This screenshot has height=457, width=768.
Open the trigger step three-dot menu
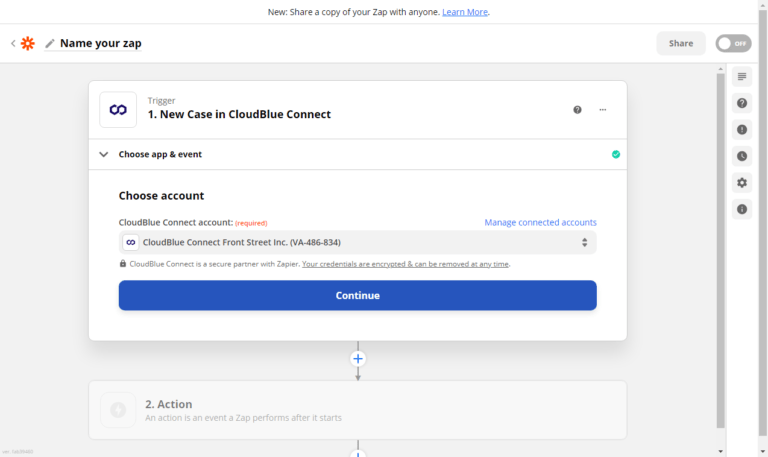coord(602,110)
